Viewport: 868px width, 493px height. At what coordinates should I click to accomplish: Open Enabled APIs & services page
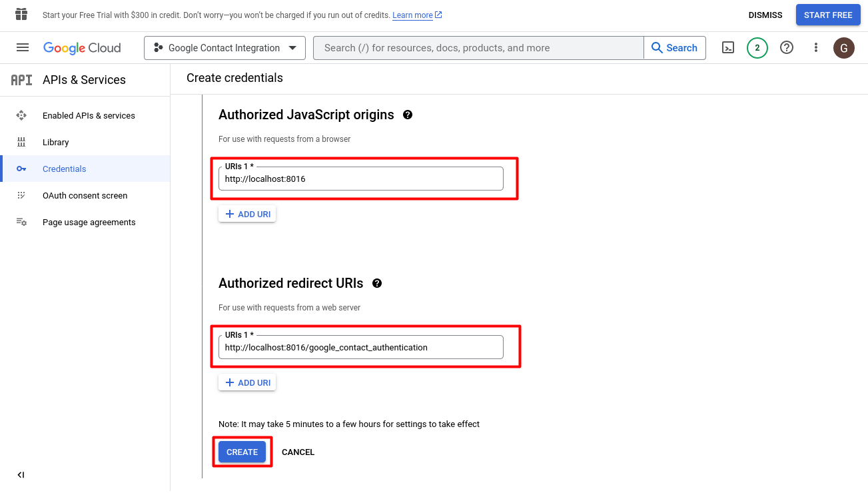coord(89,115)
